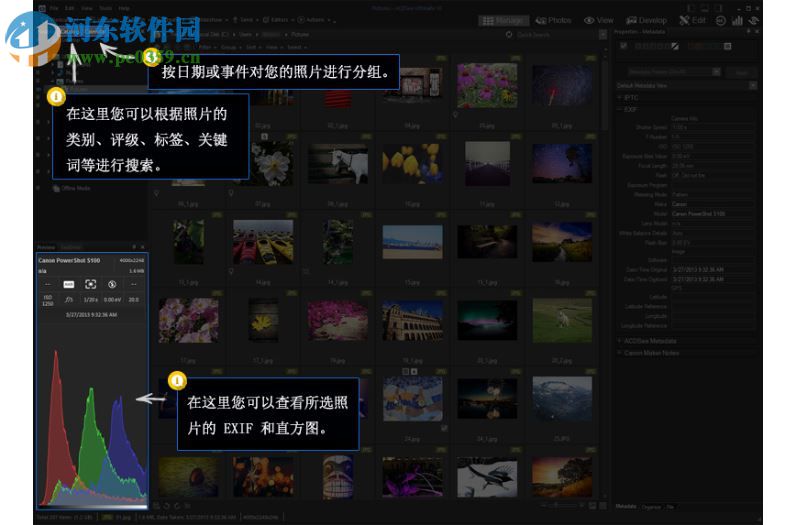Screen dimensions: 796x525
Task: Pin the Properties panel
Action: (x=748, y=31)
